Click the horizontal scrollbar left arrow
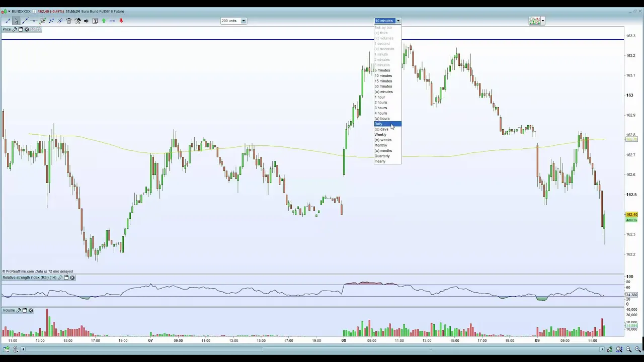The width and height of the screenshot is (644, 362). point(23,349)
